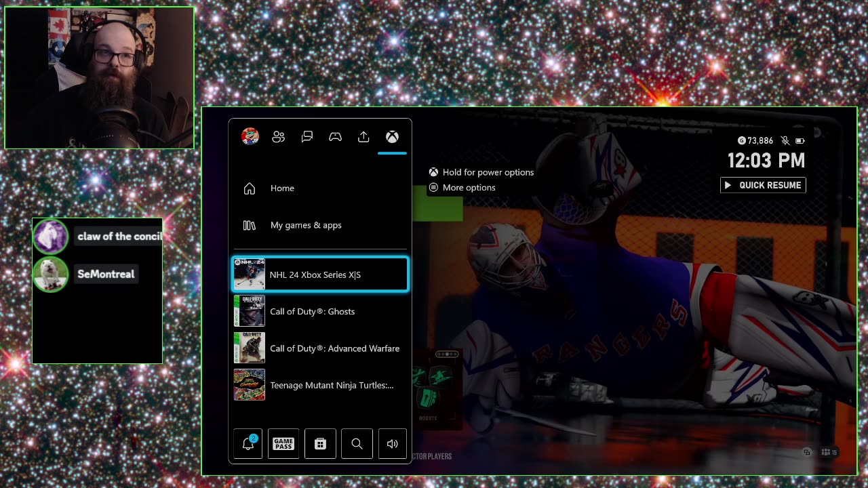Click the muted microphone status icon
The image size is (868, 488).
click(785, 140)
